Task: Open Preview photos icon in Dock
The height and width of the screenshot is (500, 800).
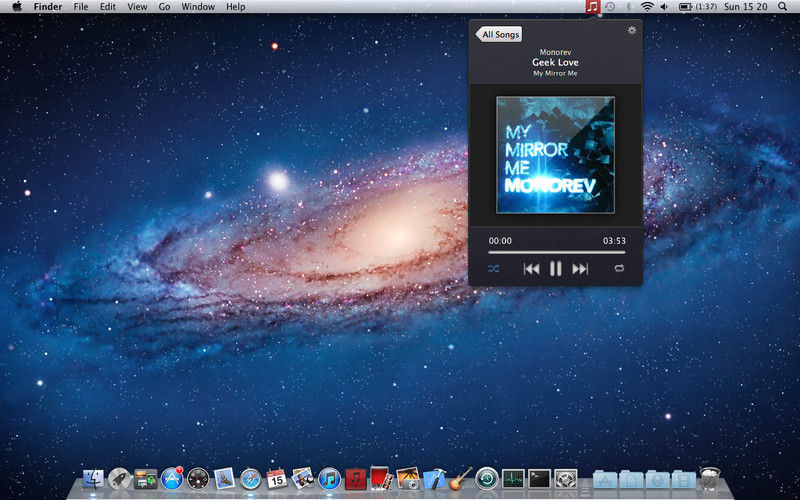Action: point(303,479)
